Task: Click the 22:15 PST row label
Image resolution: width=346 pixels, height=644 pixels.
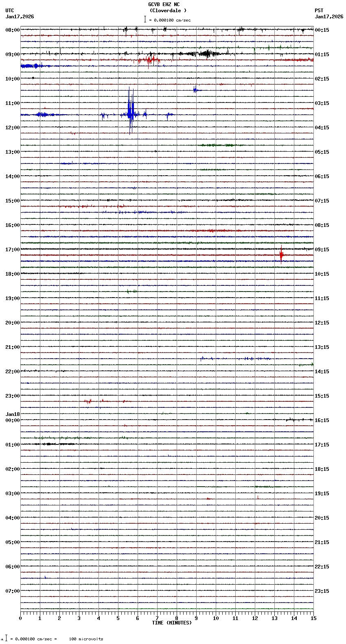Action: pos(322,567)
